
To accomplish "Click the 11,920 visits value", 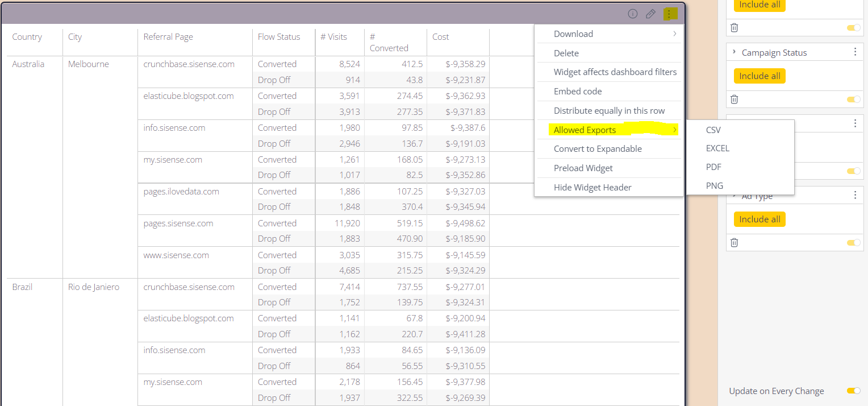I will pos(347,223).
